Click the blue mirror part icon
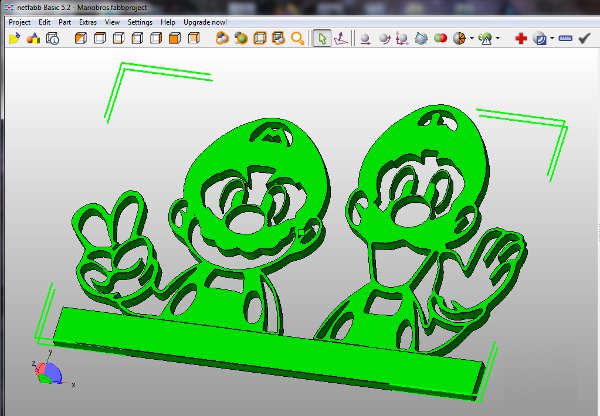600x416 pixels. point(421,39)
